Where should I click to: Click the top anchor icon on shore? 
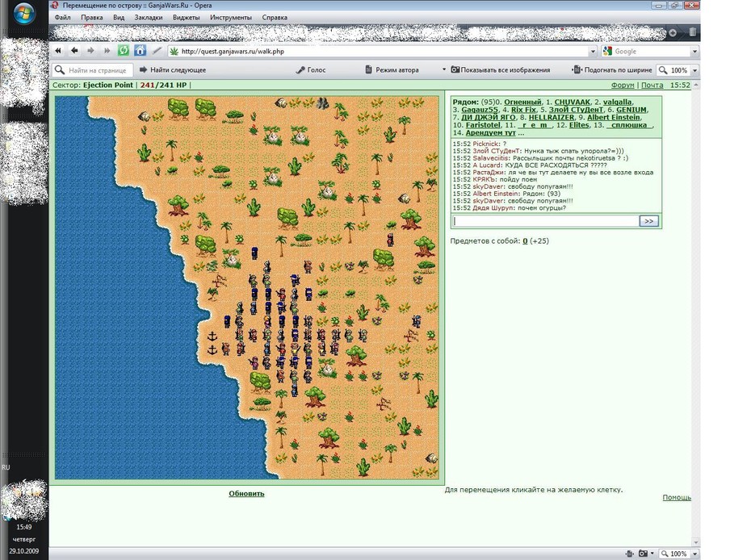coord(212,337)
